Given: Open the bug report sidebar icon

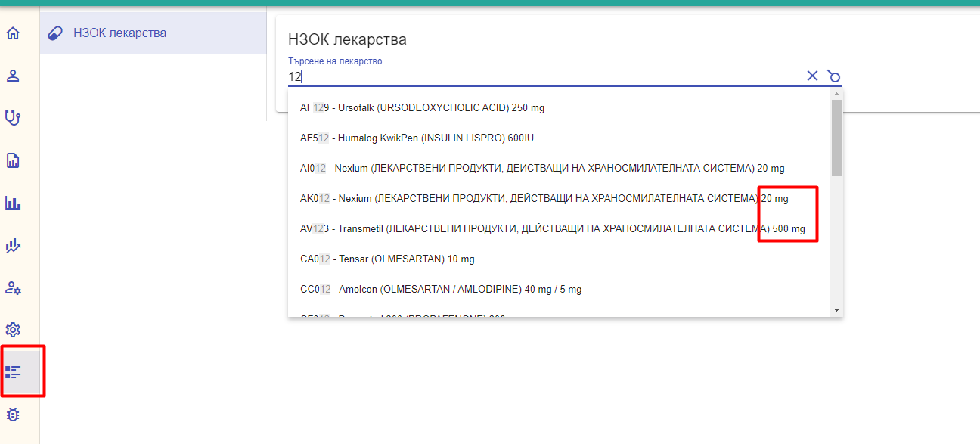Looking at the screenshot, I should 13,415.
